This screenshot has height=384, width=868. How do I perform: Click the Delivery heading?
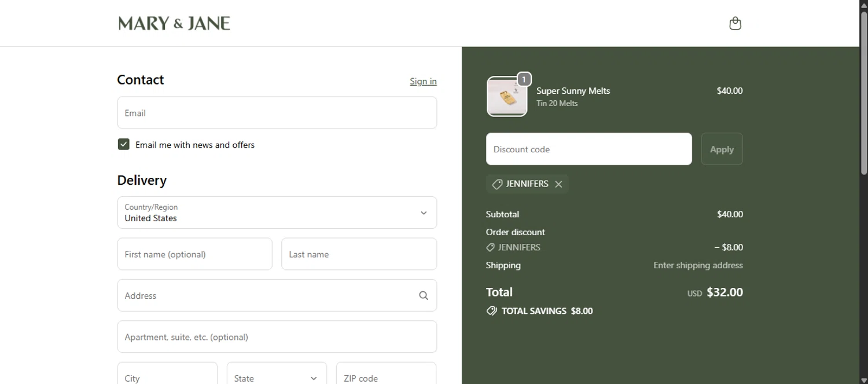pyautogui.click(x=142, y=180)
